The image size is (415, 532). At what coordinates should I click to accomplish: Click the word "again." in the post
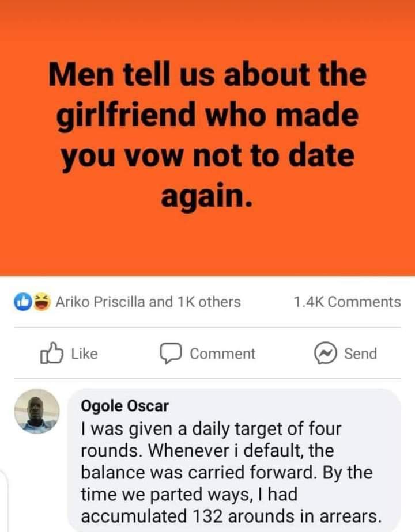coord(207,196)
